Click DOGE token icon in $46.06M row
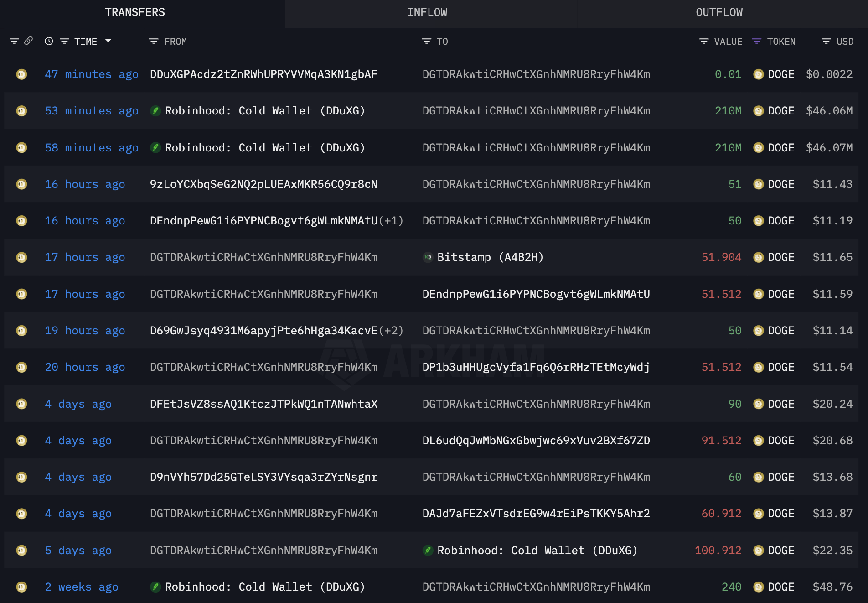The height and width of the screenshot is (603, 868). coord(759,111)
